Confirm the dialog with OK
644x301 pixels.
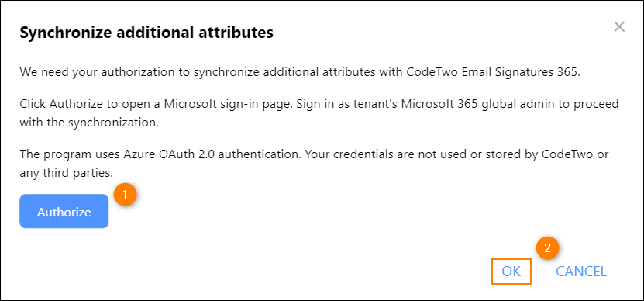coord(511,272)
